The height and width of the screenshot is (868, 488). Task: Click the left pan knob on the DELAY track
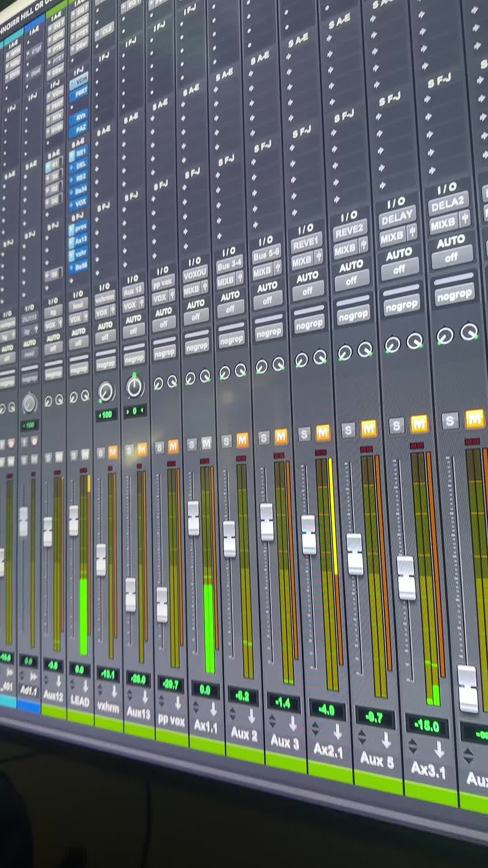click(x=393, y=345)
